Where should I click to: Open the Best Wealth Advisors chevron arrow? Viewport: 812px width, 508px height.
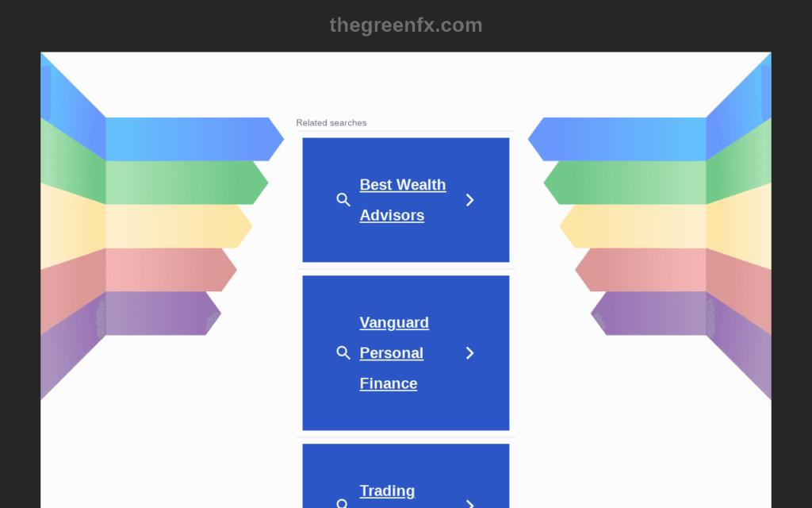469,199
